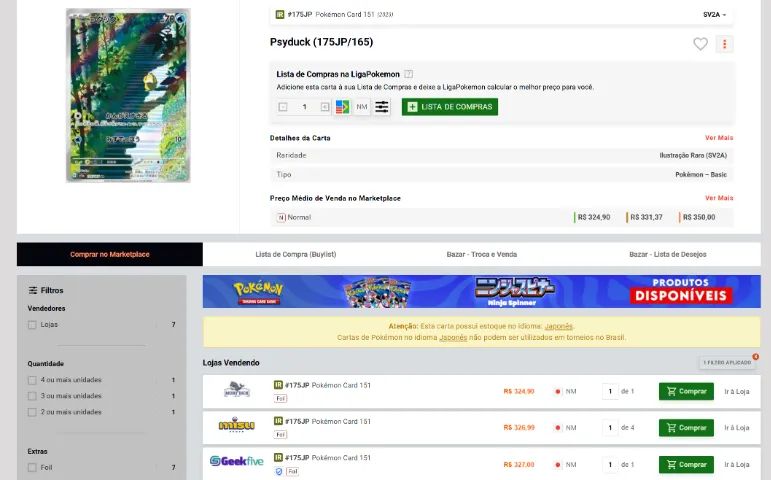
Task: Open the first store logo in listings
Action: tap(237, 389)
